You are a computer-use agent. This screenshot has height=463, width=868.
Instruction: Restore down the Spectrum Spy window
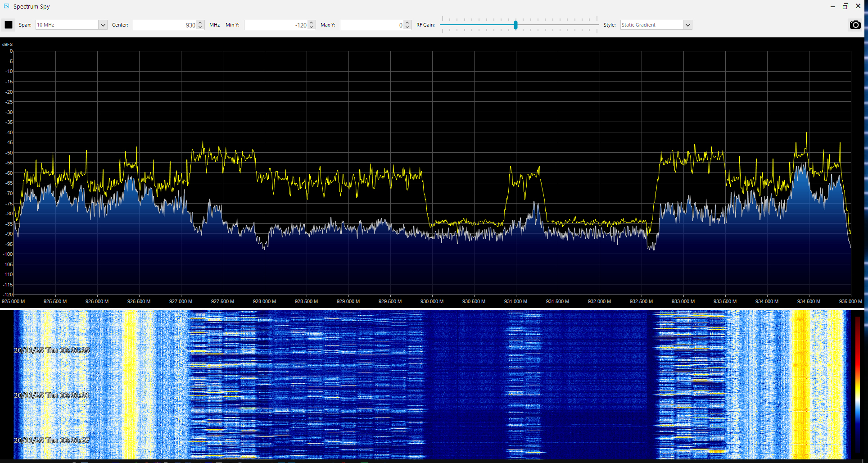(x=845, y=6)
